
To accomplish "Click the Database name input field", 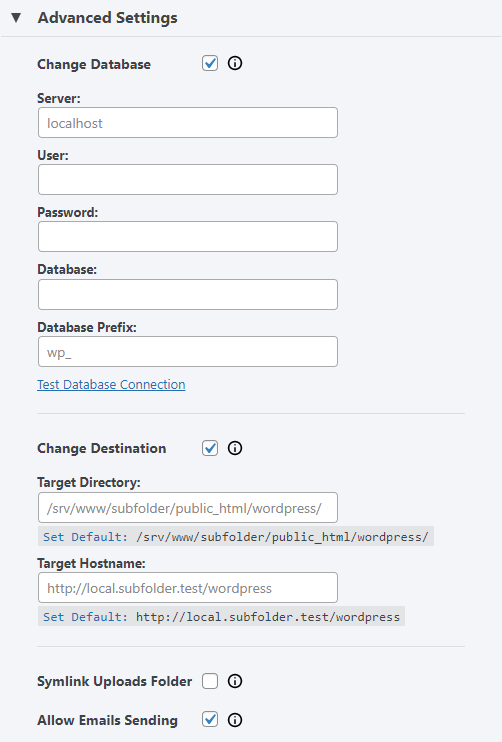I will 188,294.
